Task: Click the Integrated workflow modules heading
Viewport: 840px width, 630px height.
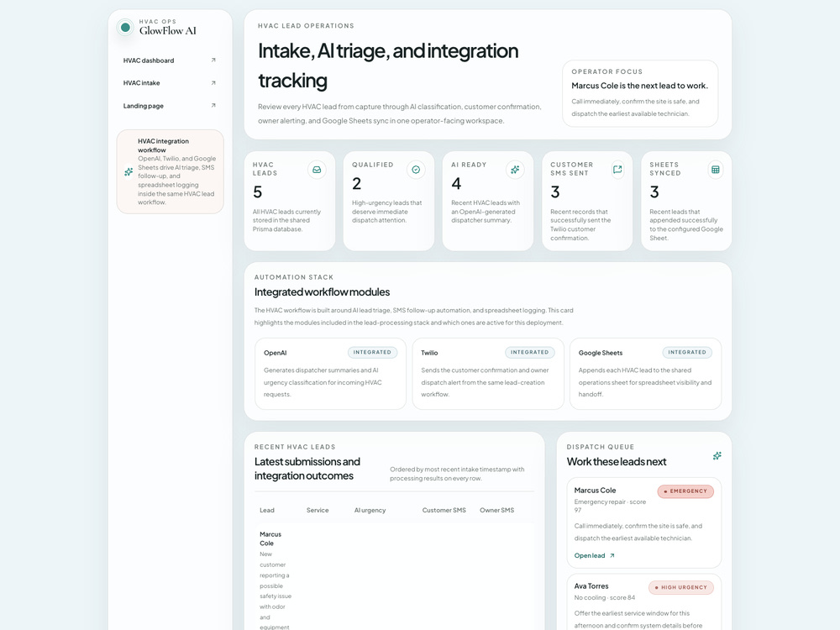Action: pyautogui.click(x=322, y=292)
